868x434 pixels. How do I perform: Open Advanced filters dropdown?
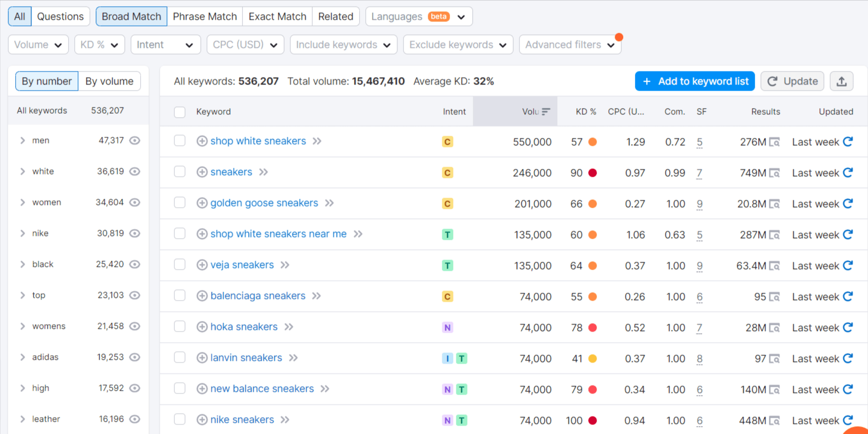[x=570, y=44]
